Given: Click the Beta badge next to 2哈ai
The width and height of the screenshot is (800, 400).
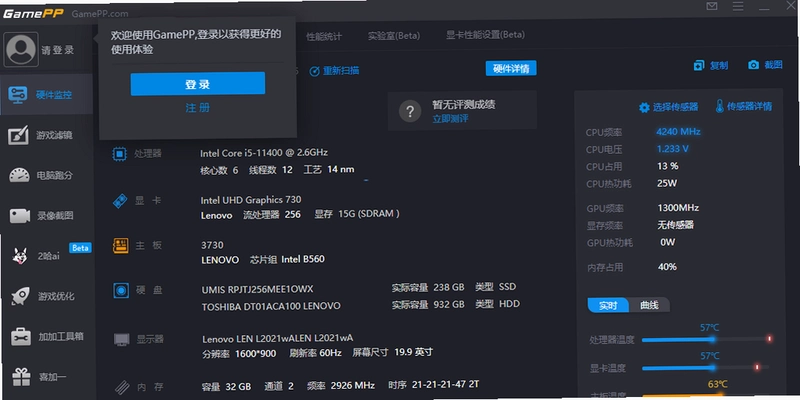Looking at the screenshot, I should pyautogui.click(x=80, y=248).
